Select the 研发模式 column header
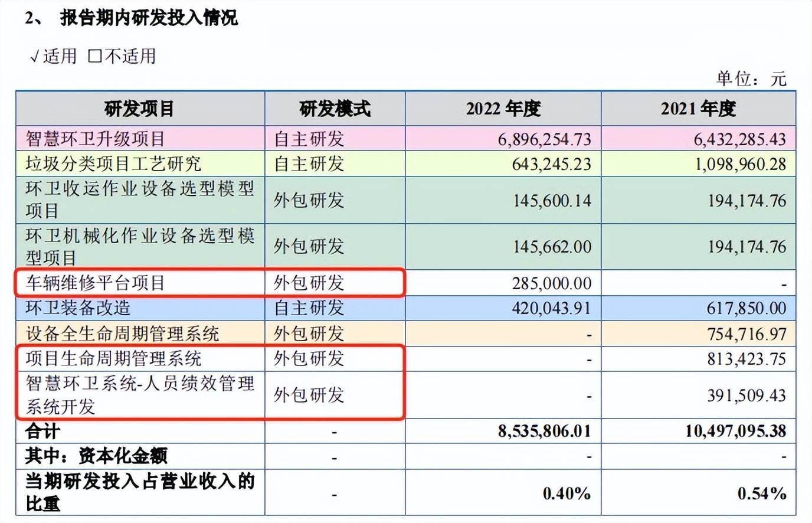 pos(335,109)
